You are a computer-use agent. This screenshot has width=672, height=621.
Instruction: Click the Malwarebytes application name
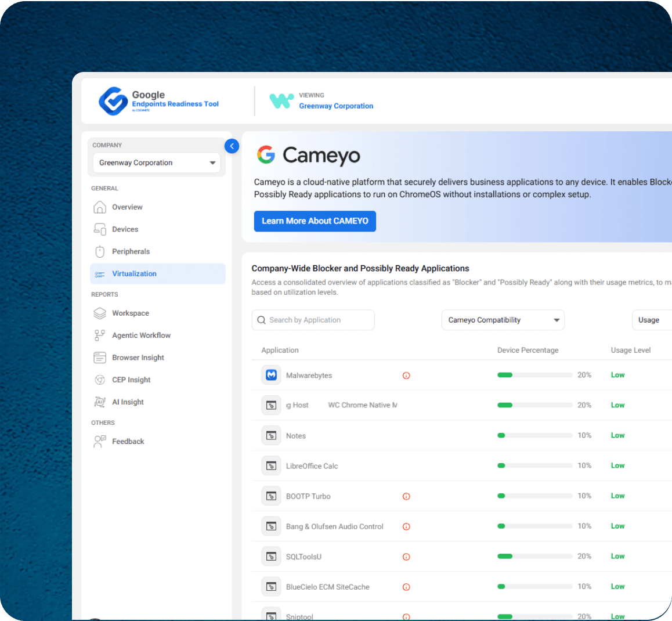point(309,376)
